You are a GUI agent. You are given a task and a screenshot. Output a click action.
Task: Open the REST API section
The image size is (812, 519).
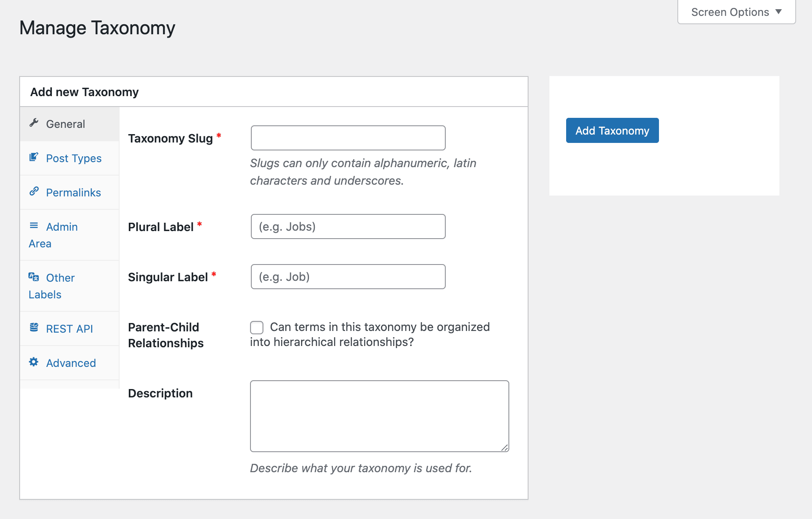69,328
